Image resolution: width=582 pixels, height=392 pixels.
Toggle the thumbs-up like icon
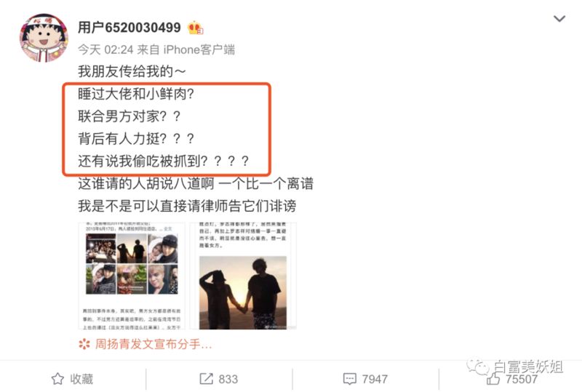click(x=493, y=379)
